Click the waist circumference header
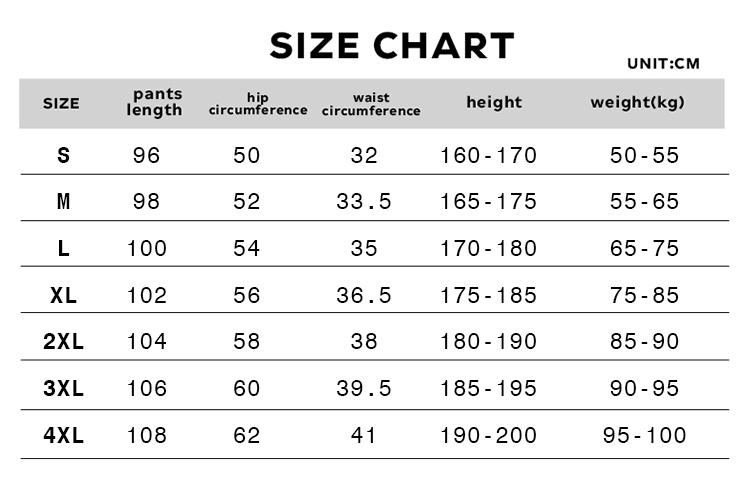 (x=371, y=104)
